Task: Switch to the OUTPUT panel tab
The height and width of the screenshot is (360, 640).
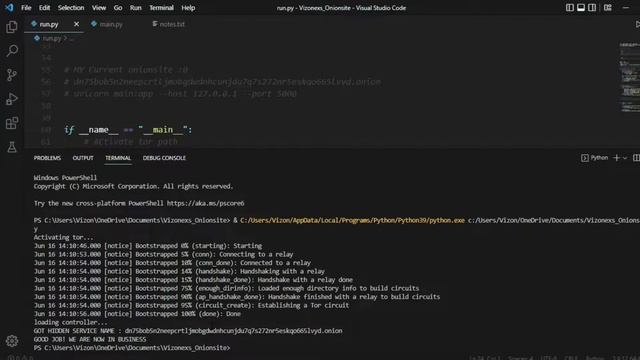Action: point(83,158)
